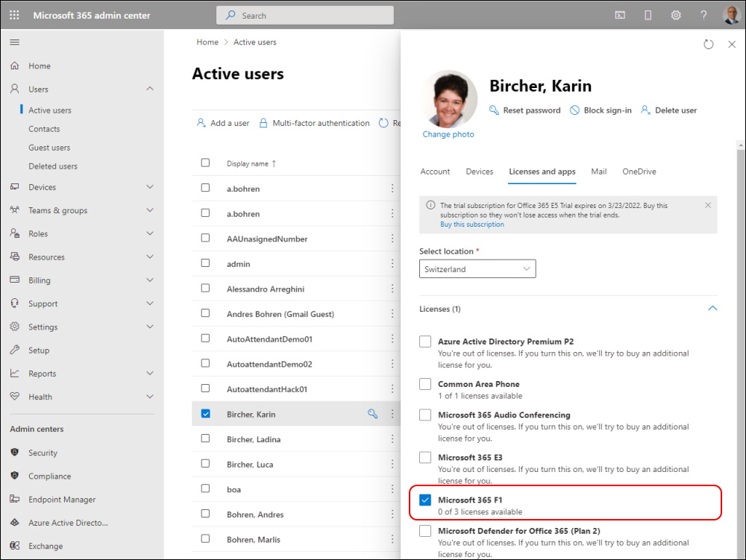
Task: Open the app launcher waffle icon
Action: click(14, 15)
